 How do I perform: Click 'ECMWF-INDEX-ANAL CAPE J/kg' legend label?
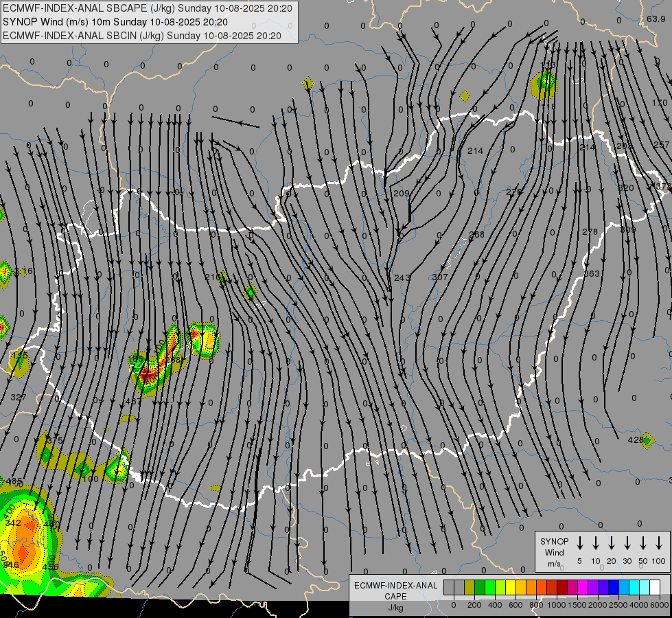tap(395, 597)
